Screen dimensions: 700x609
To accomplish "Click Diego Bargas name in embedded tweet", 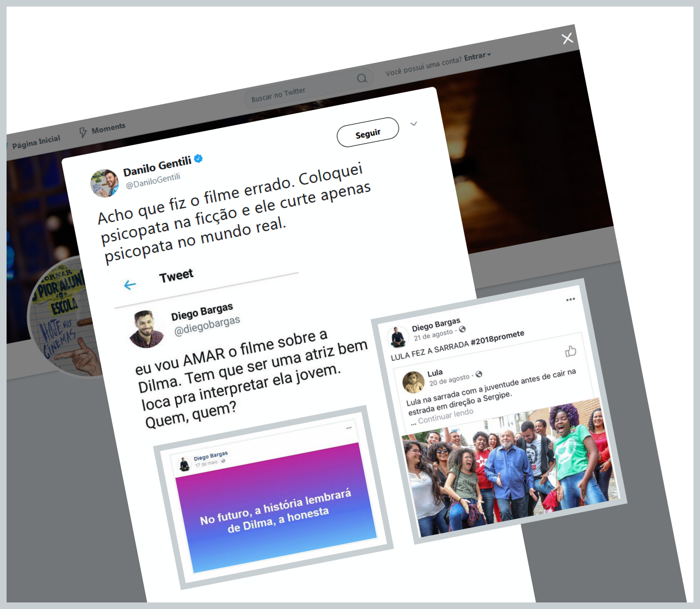I will tap(202, 312).
